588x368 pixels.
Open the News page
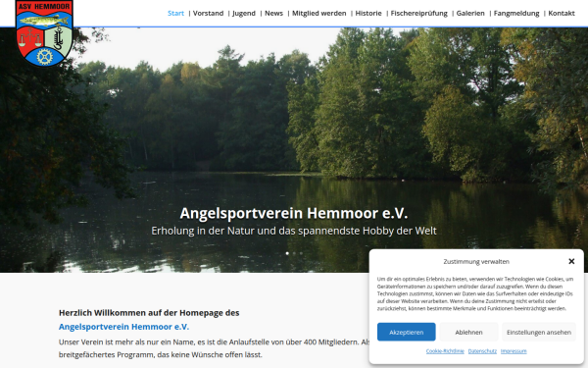(x=273, y=13)
